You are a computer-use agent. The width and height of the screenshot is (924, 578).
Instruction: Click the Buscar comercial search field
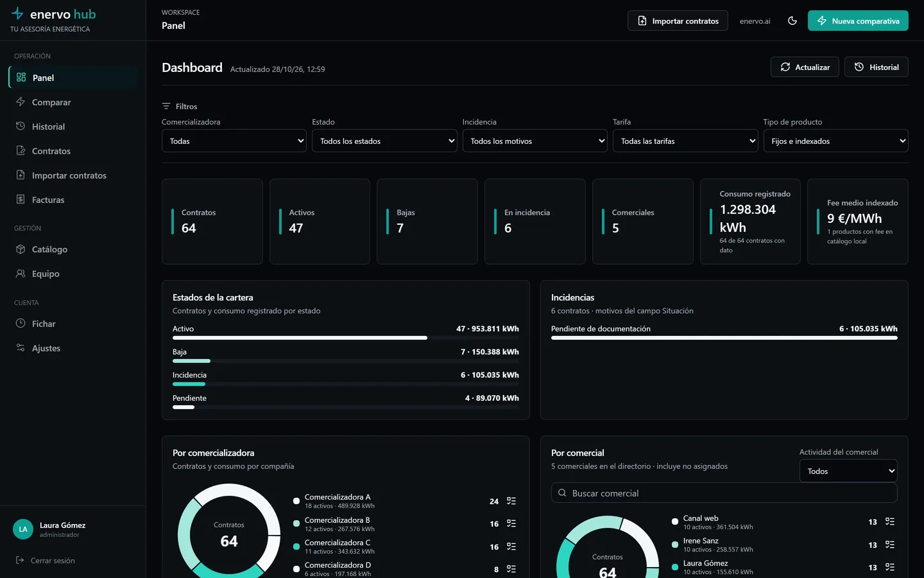(x=724, y=493)
